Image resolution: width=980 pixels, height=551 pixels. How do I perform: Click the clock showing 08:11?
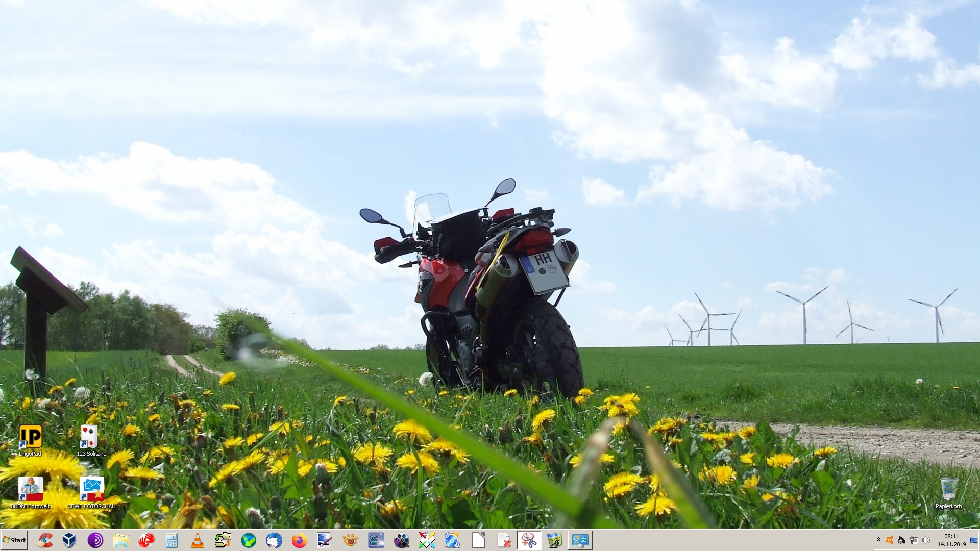[951, 540]
